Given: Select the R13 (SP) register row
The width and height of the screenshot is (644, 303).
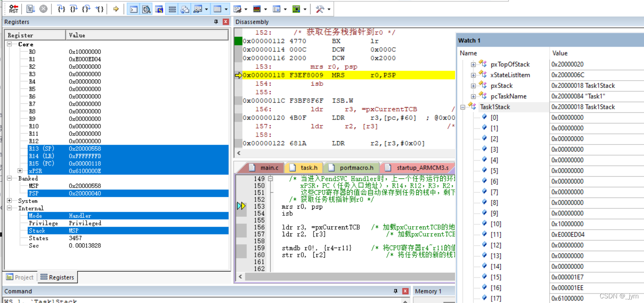Looking at the screenshot, I should (128, 148).
